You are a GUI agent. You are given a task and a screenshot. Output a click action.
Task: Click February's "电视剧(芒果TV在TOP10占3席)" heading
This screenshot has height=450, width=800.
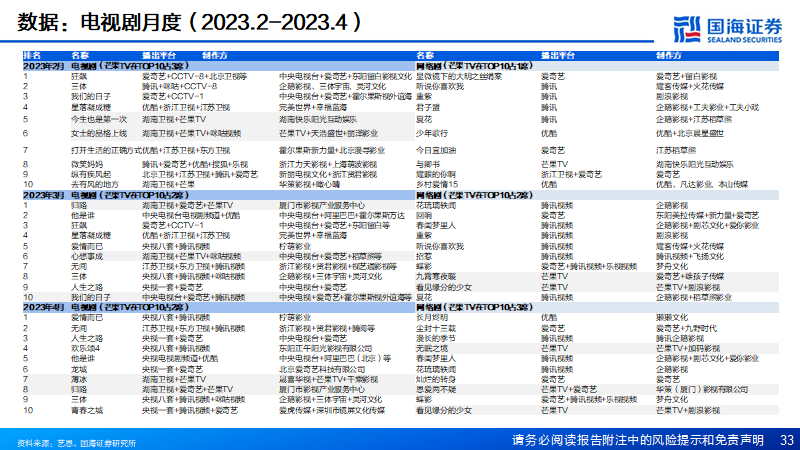[x=130, y=66]
